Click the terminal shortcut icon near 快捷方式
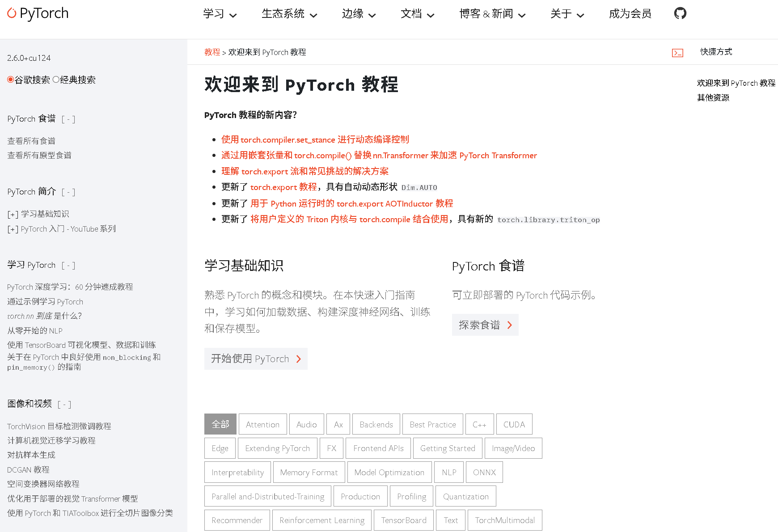Image resolution: width=778 pixels, height=532 pixels. click(678, 52)
